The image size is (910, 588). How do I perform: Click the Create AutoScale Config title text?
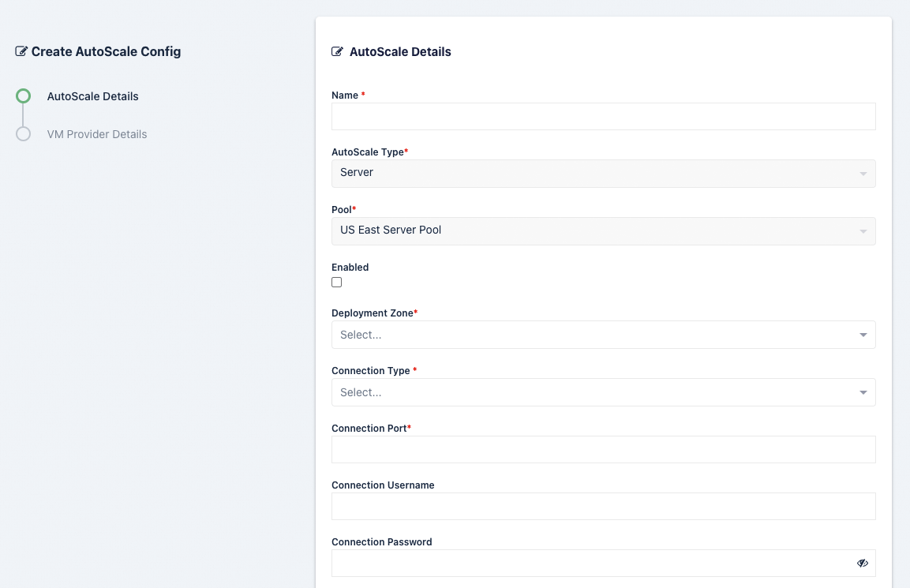[106, 52]
